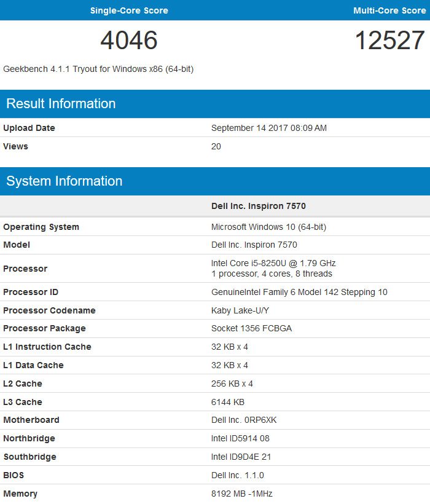Select the multi-core score value 12527
This screenshot has width=430, height=504.
[x=389, y=41]
